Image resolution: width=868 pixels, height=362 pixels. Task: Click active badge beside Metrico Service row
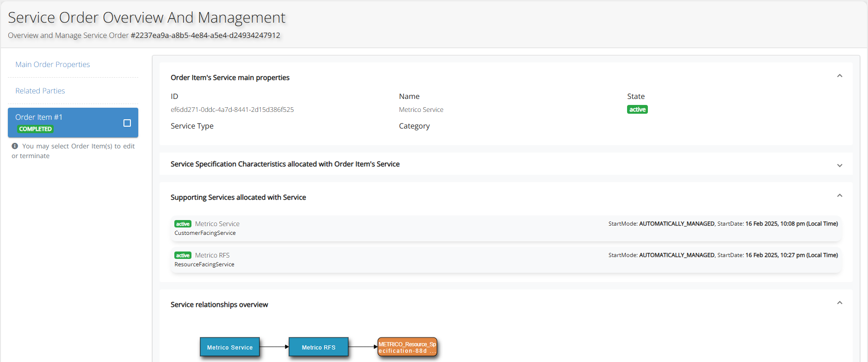[183, 224]
